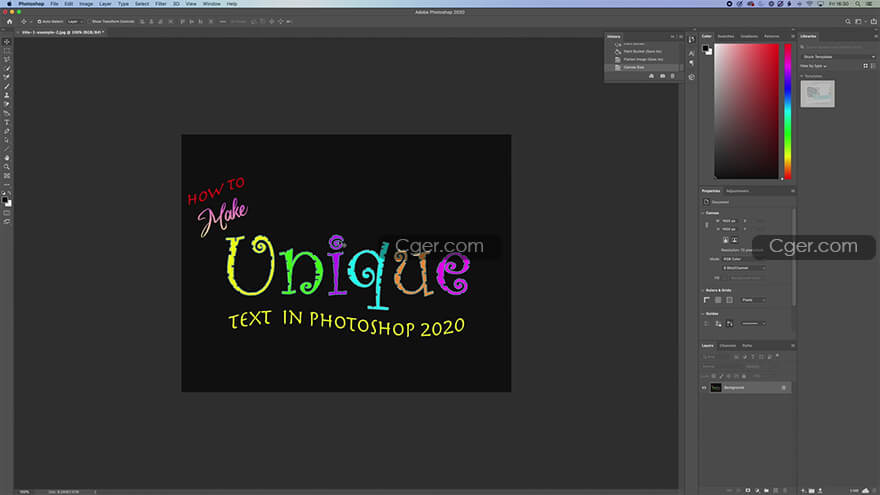Create new group folder icon in Layers
Image resolution: width=880 pixels, height=495 pixels.
(x=766, y=491)
